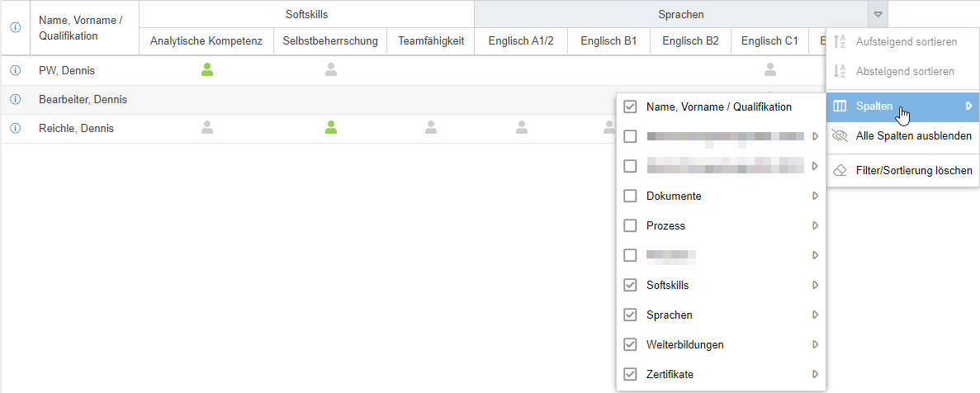Open the Sprachen header dropdown arrow

tap(878, 14)
